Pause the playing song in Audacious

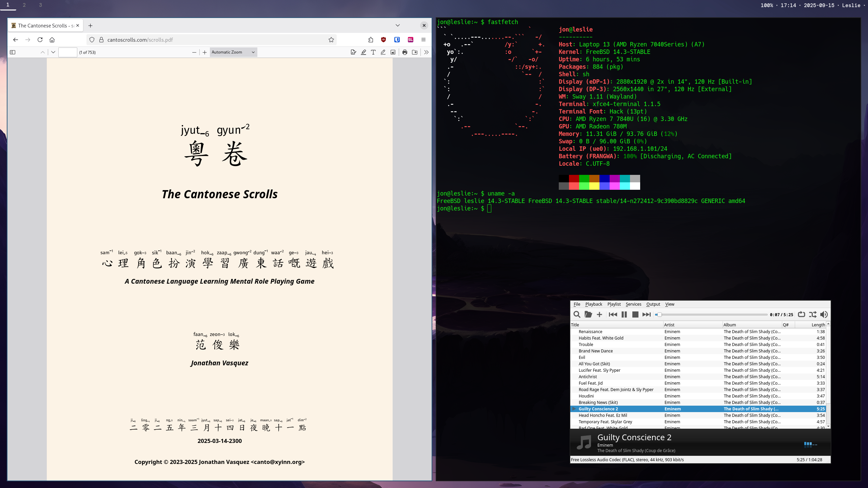624,314
